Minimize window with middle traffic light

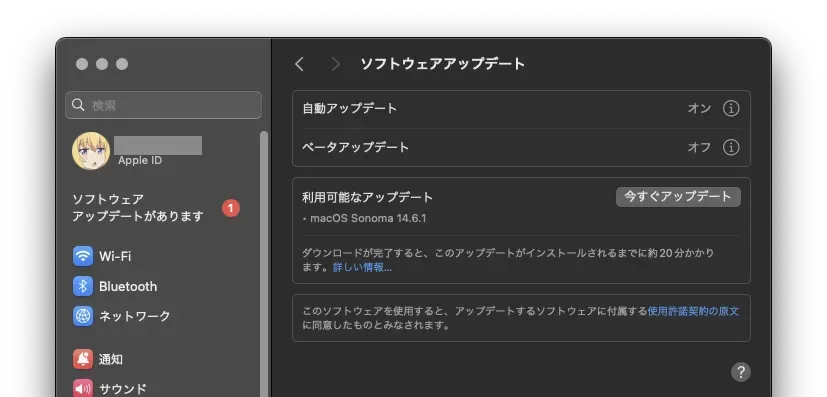click(x=102, y=64)
